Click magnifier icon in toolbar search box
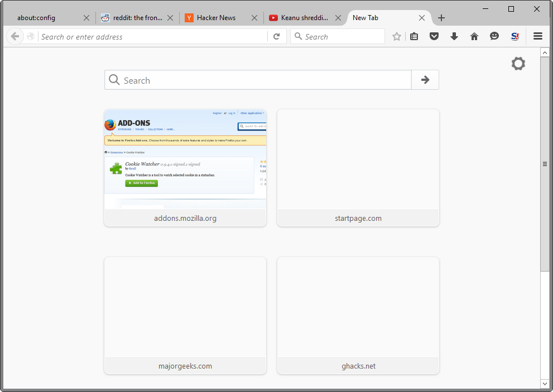553x392 pixels. [x=299, y=36]
